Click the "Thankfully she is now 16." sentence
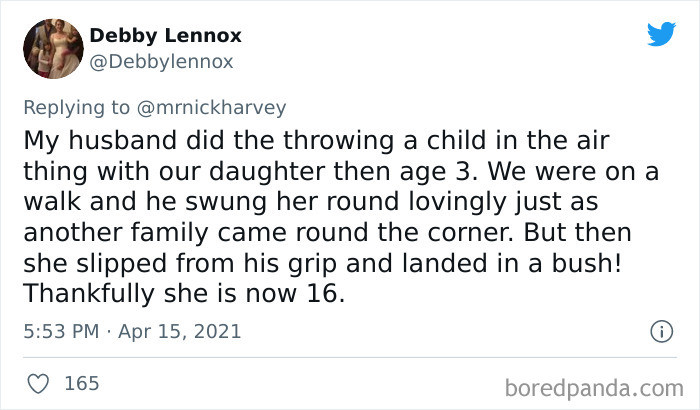 [184, 293]
